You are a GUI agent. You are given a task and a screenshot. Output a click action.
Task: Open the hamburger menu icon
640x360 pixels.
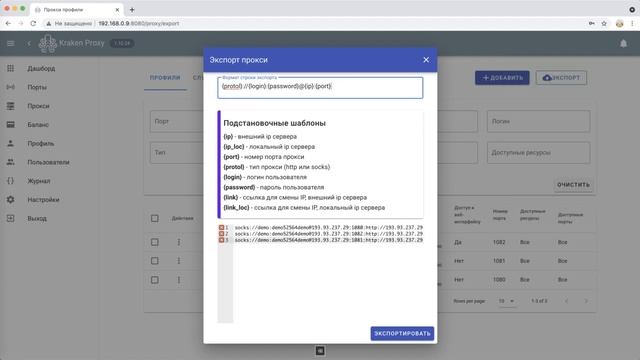tap(11, 43)
